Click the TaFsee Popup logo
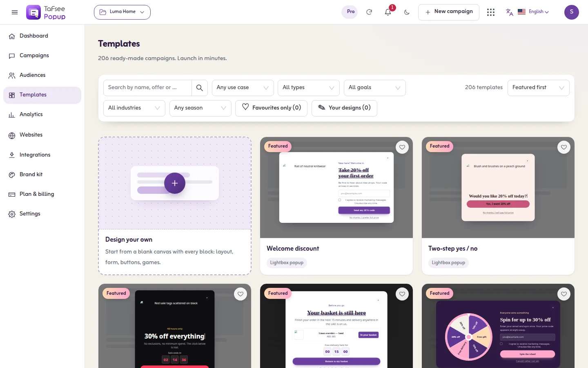 (x=46, y=12)
